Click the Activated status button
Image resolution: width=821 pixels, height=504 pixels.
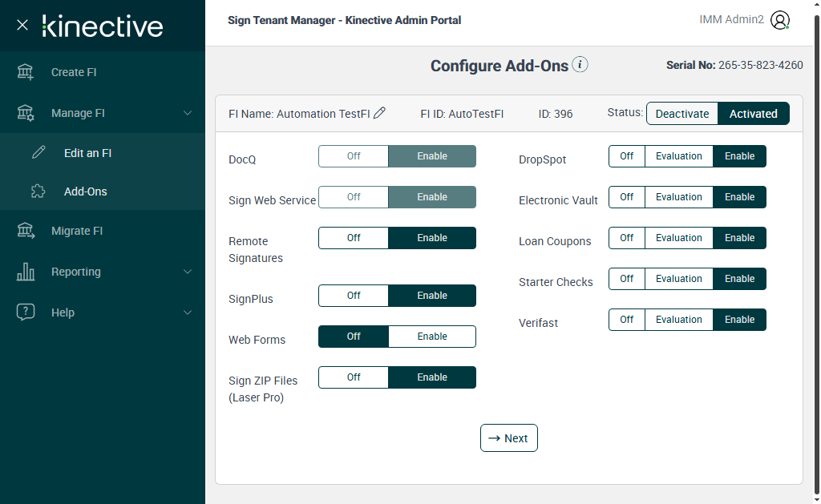coord(754,114)
